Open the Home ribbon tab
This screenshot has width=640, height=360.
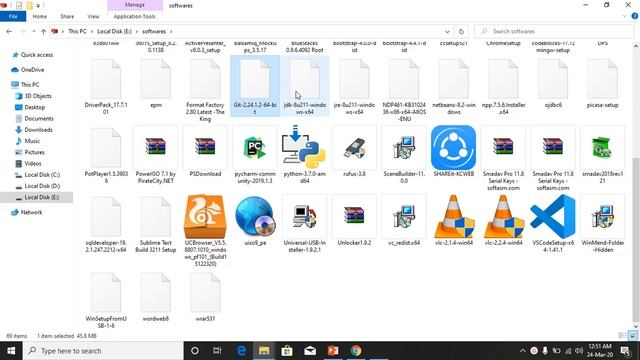click(x=40, y=16)
